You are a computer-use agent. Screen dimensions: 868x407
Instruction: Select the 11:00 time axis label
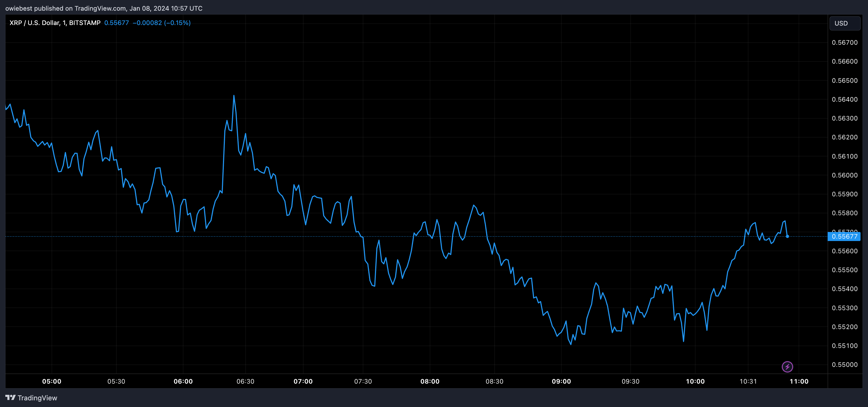click(x=799, y=381)
